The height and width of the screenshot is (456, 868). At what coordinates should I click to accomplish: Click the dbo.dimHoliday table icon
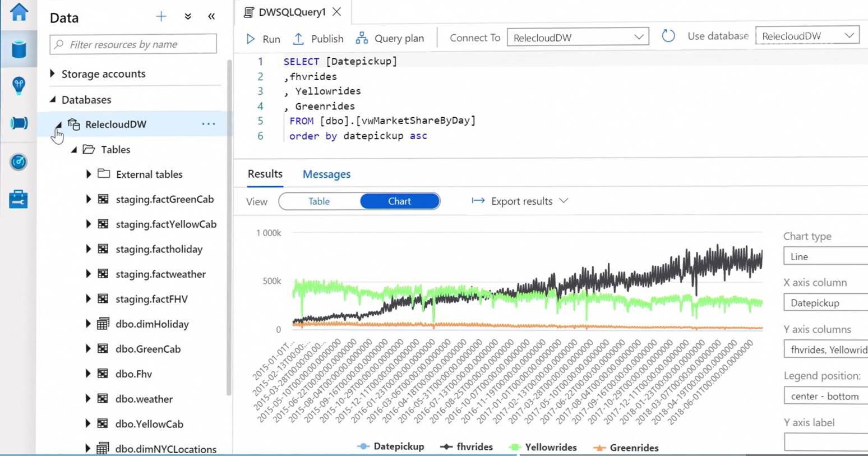tap(103, 324)
